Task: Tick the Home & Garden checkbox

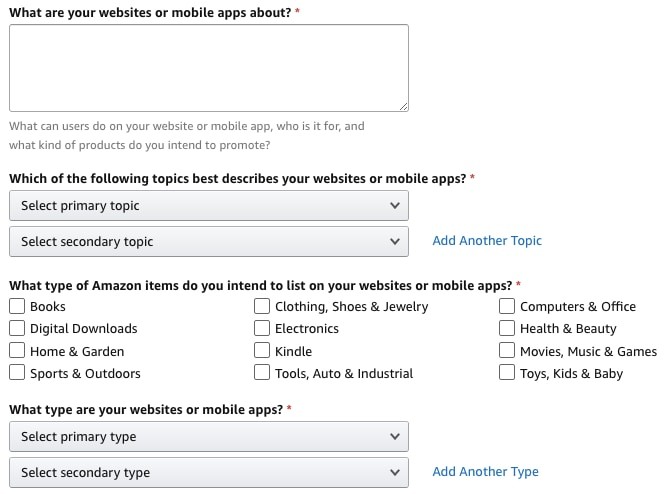Action: [17, 351]
